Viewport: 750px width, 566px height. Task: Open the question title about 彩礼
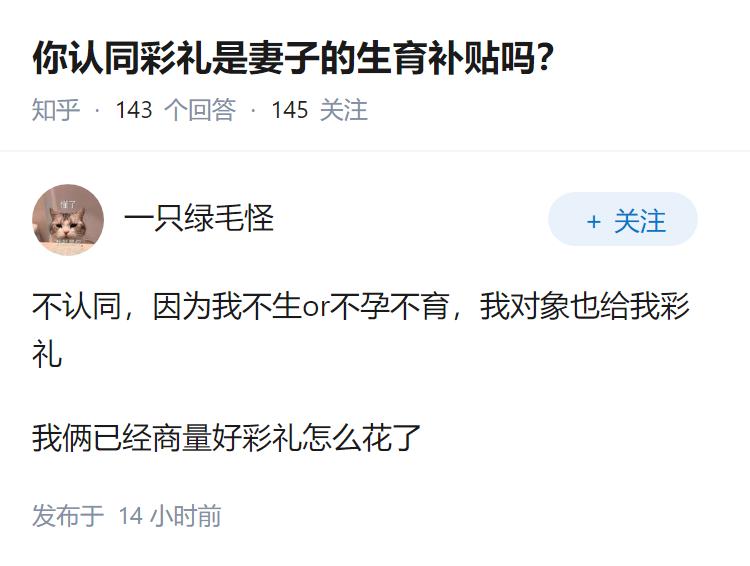(293, 60)
